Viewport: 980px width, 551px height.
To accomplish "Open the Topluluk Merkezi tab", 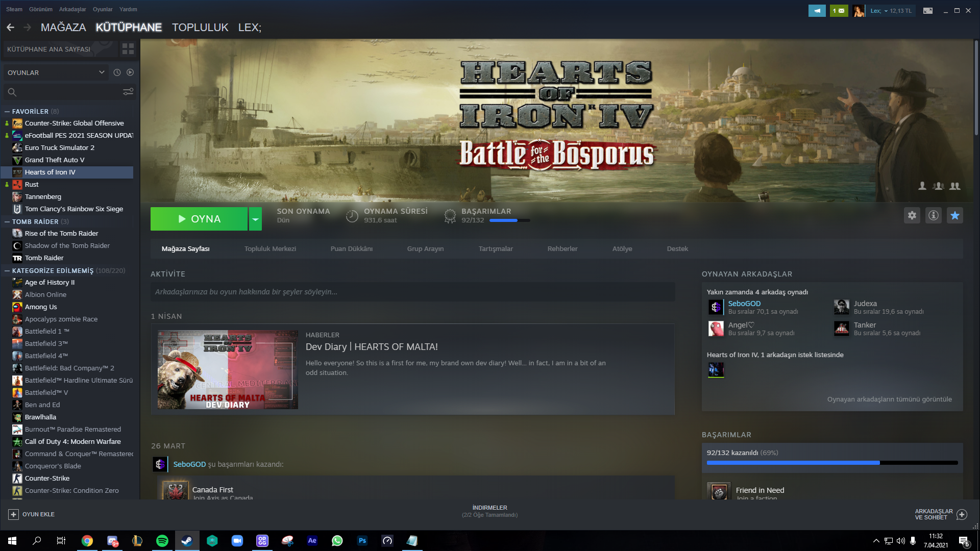I will pos(270,249).
